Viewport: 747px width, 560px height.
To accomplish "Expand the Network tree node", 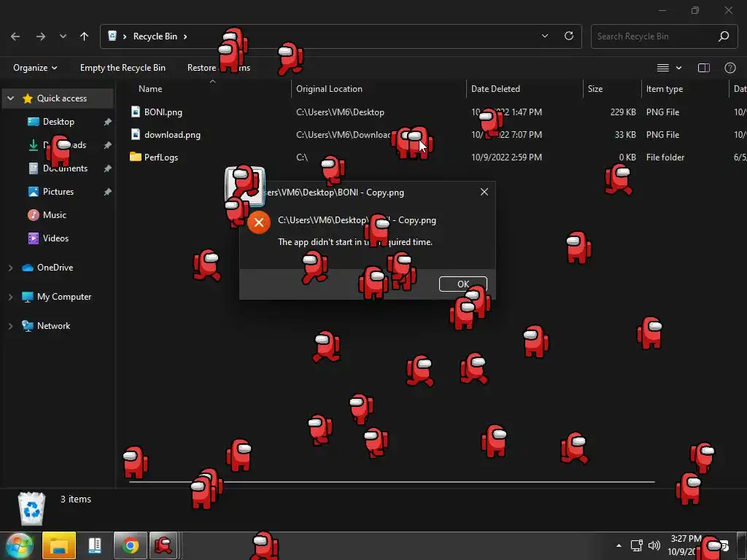I will tap(10, 326).
